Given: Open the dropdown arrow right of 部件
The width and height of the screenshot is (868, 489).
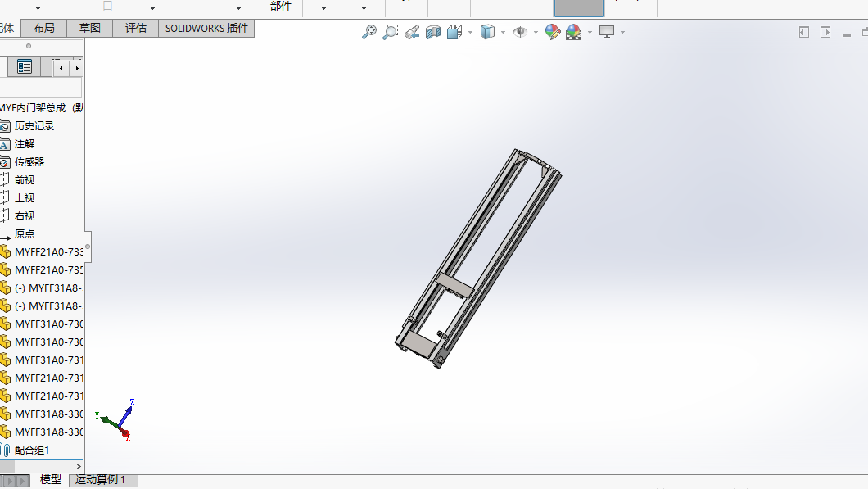Looking at the screenshot, I should click(323, 8).
